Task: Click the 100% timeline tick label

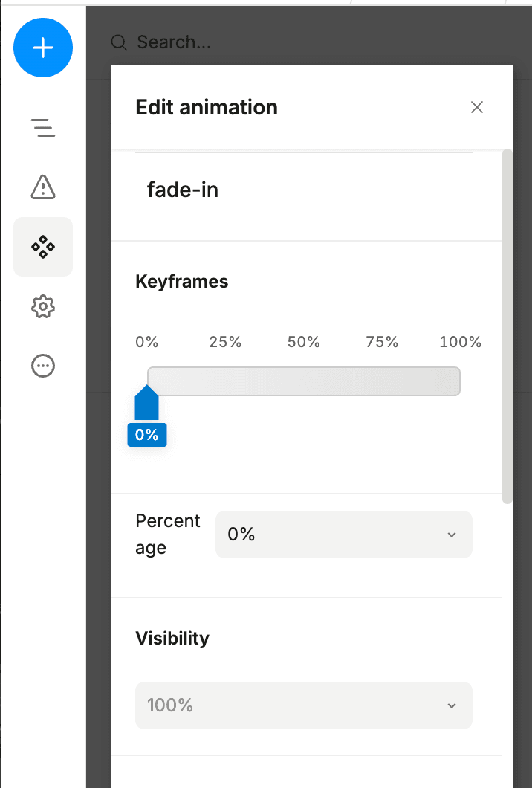Action: tap(461, 342)
